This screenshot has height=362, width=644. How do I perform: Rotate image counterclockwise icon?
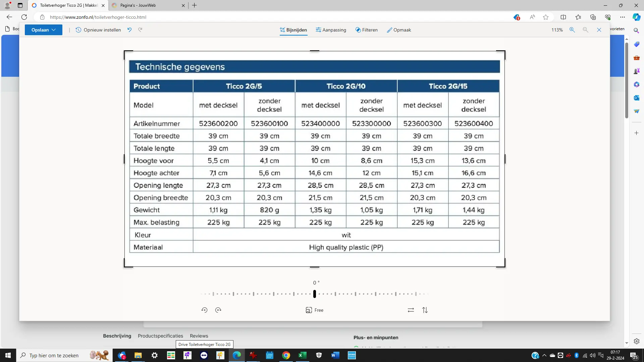pos(204,310)
